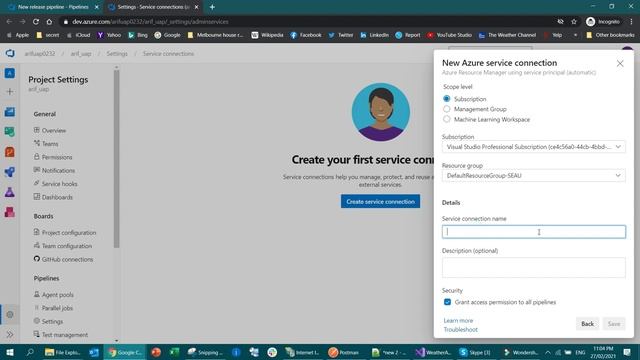Image resolution: width=640 pixels, height=360 pixels.
Task: Open Artifacts icon in left rail
Action: pos(10,212)
